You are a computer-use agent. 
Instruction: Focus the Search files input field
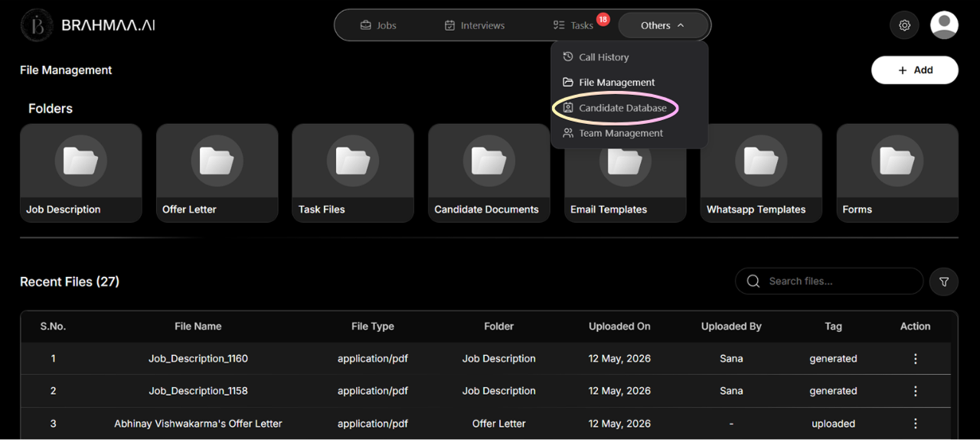tap(829, 282)
